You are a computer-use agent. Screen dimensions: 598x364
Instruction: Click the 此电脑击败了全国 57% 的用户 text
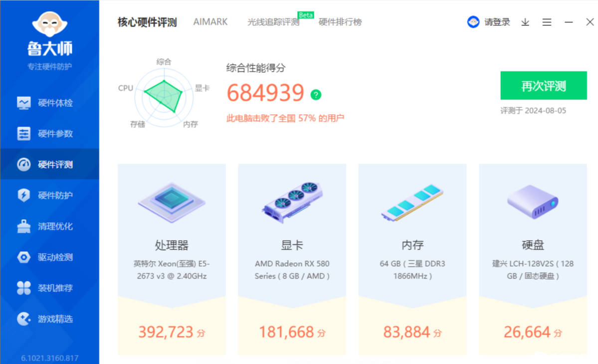pos(285,118)
